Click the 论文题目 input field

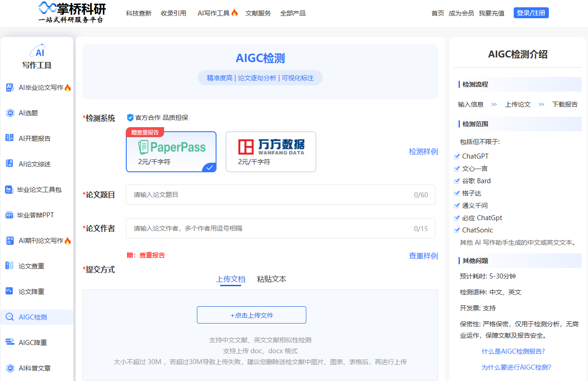(x=280, y=195)
